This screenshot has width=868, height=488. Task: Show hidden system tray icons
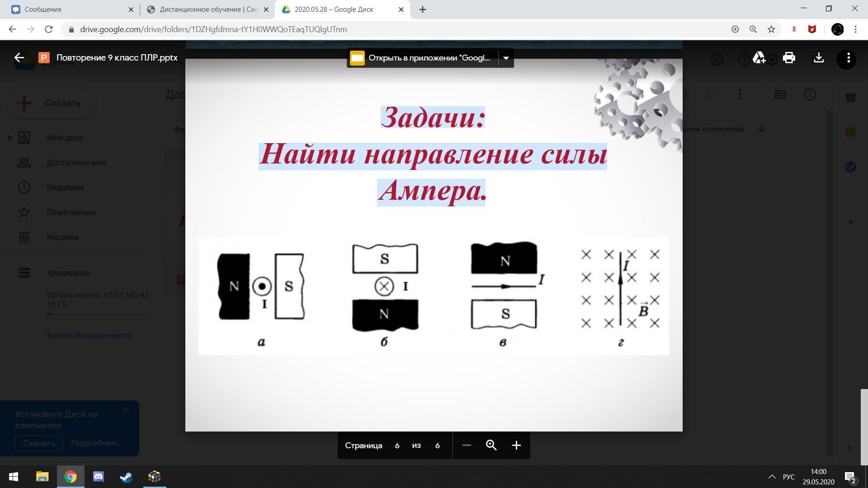pyautogui.click(x=772, y=477)
